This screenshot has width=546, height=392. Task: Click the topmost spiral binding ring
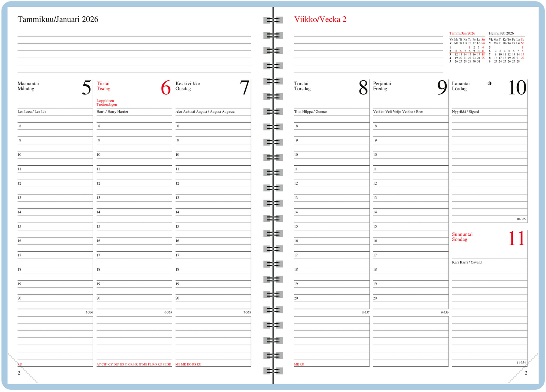point(273,20)
